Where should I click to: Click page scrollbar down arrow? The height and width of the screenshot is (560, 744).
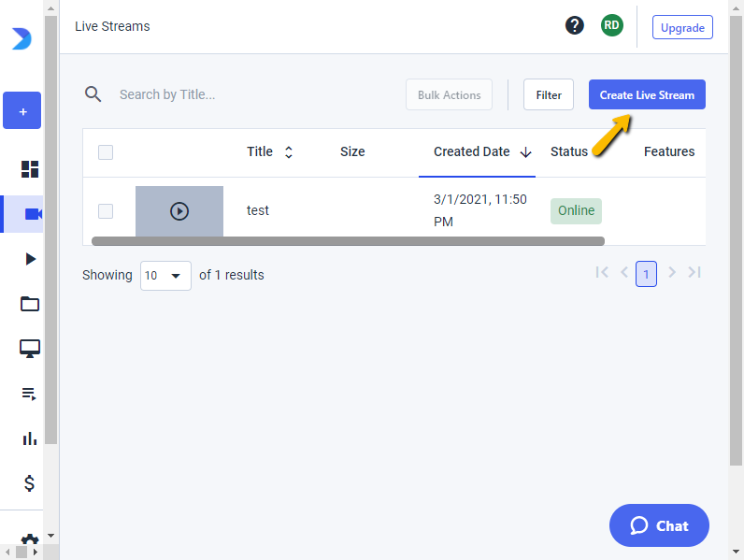736,552
